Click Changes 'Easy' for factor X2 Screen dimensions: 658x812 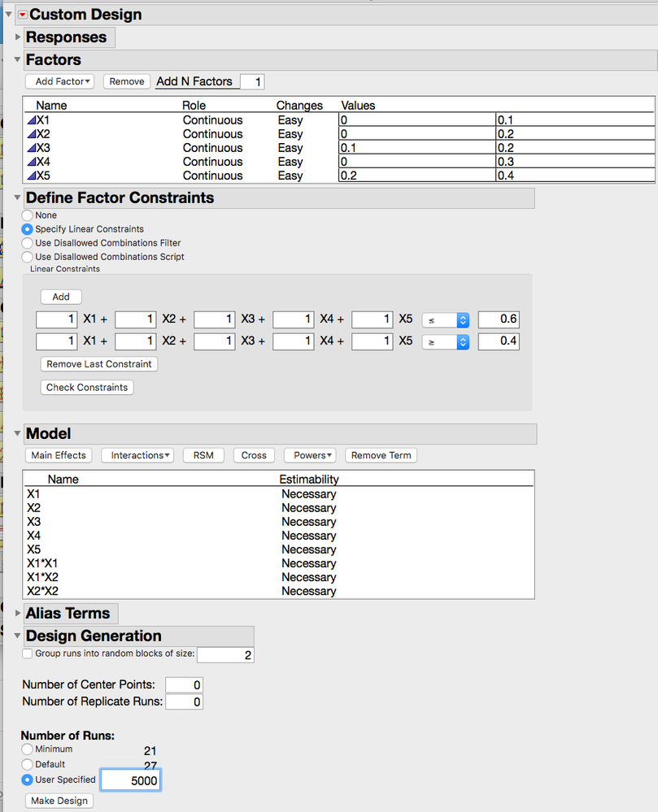(290, 134)
